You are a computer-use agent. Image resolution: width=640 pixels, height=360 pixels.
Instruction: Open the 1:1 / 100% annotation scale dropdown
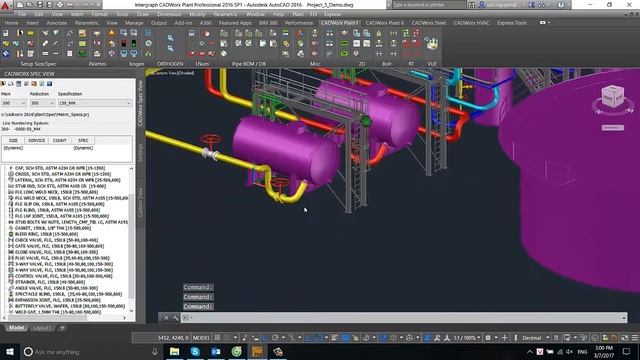[x=467, y=338]
